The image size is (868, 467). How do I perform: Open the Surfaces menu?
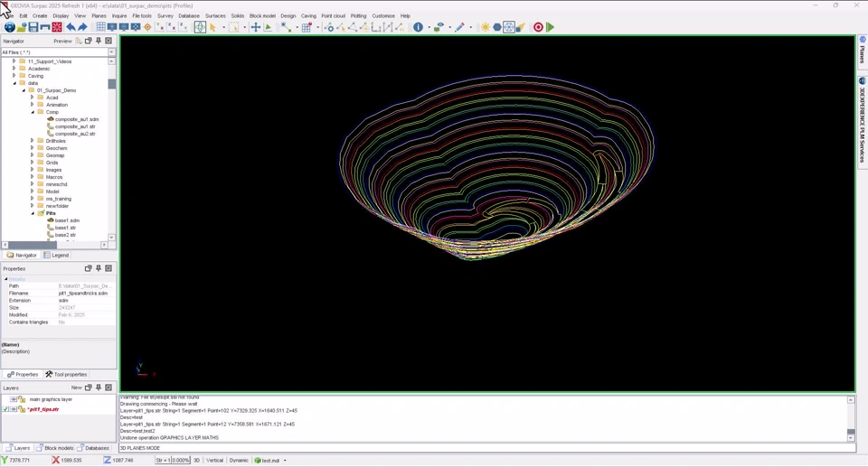pyautogui.click(x=215, y=16)
